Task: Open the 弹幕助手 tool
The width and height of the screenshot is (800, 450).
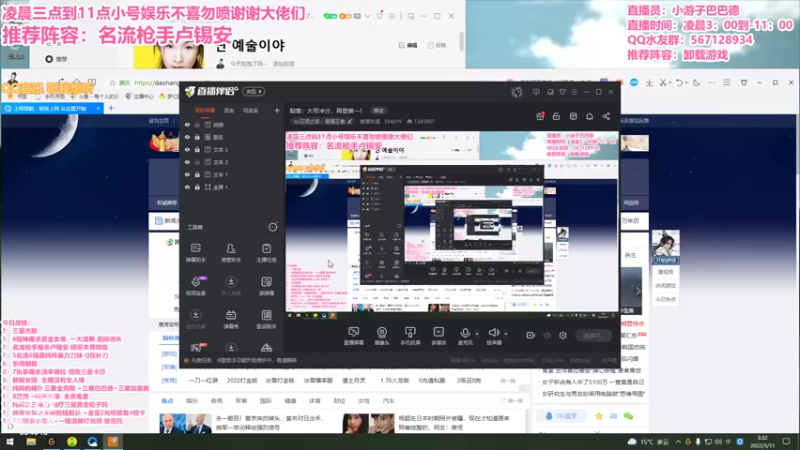Action: point(195,253)
